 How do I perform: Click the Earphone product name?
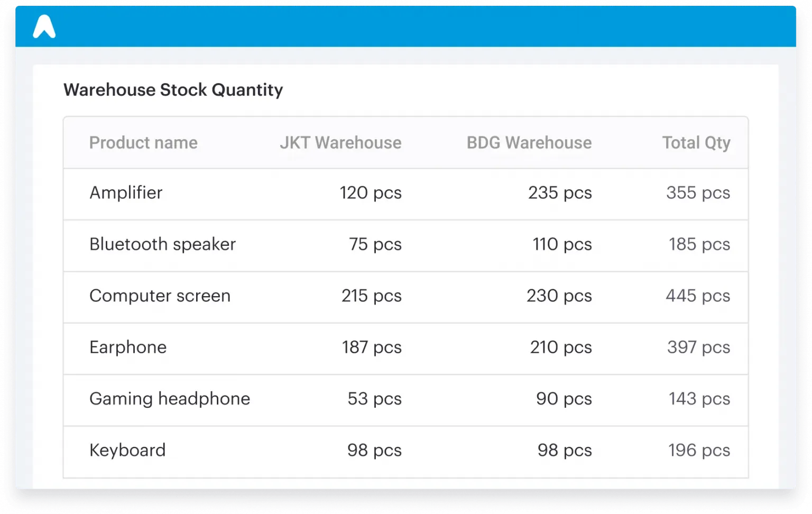click(128, 347)
